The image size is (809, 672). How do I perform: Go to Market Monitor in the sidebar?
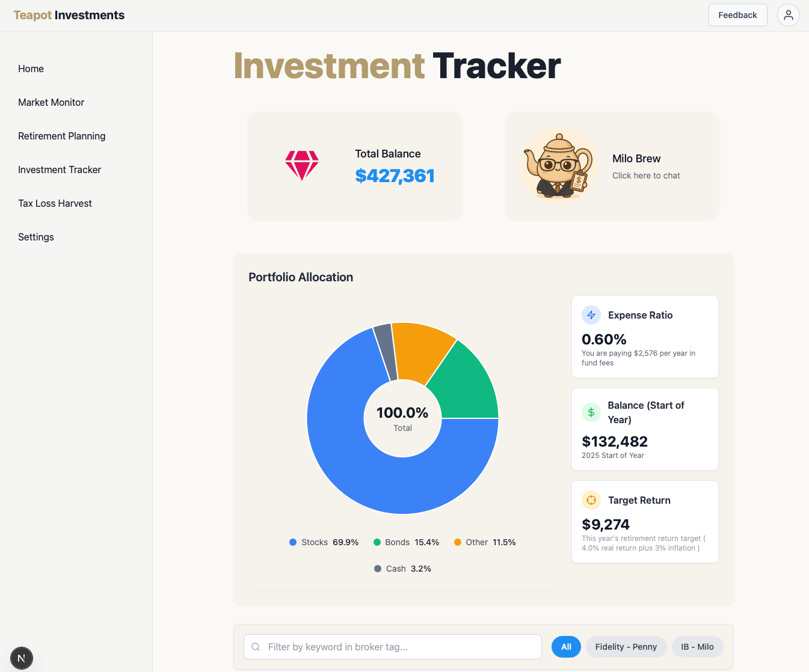click(x=51, y=102)
